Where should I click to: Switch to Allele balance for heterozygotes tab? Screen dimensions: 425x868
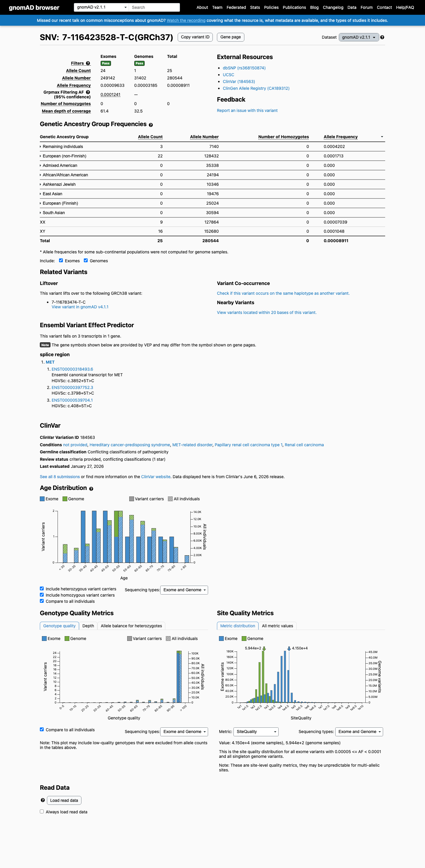[x=131, y=626]
